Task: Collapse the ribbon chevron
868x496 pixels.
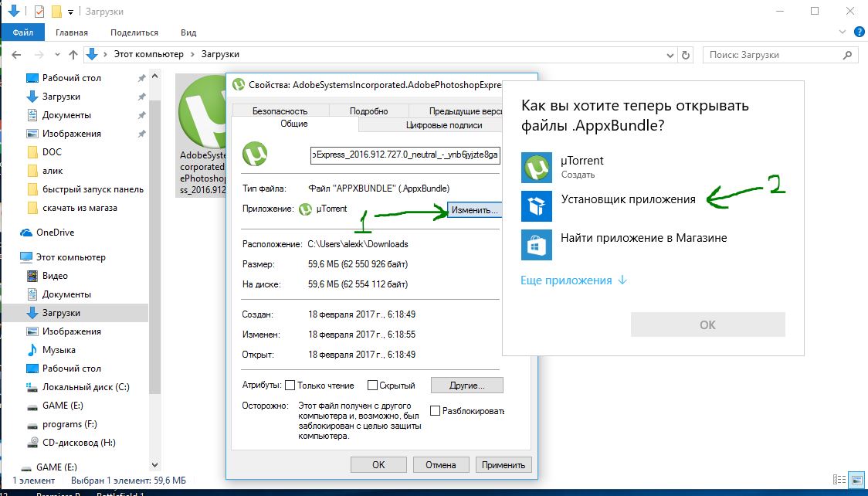Action: click(x=843, y=32)
